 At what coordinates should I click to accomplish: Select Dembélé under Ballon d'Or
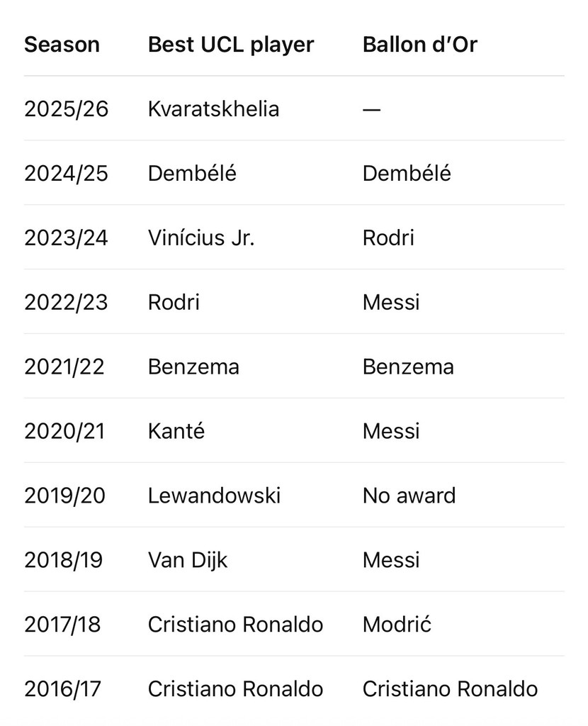click(407, 174)
